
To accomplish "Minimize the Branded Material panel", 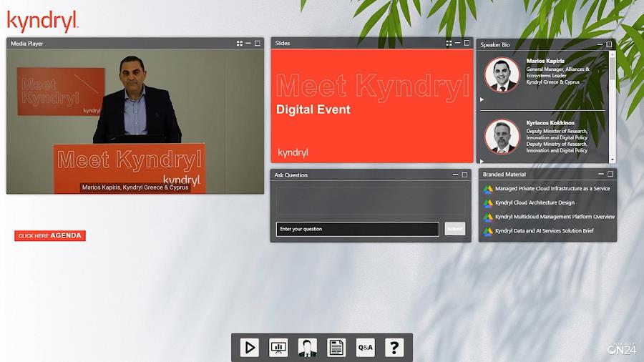I will (600, 175).
